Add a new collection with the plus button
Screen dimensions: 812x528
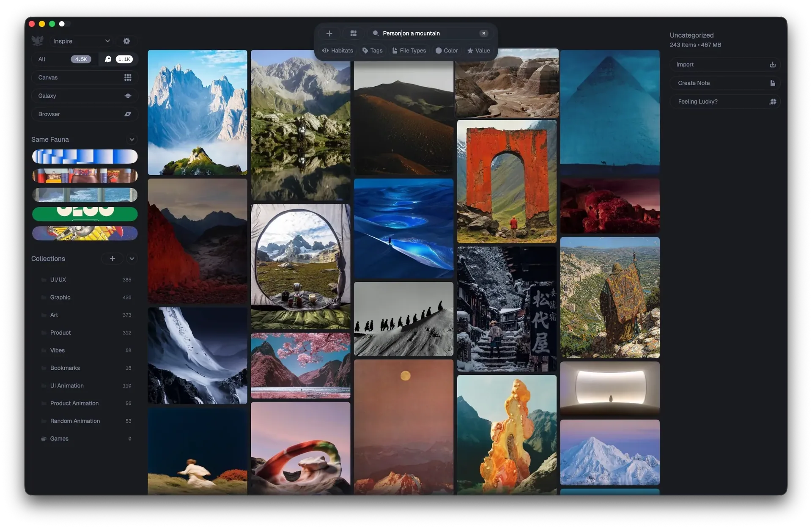click(112, 258)
